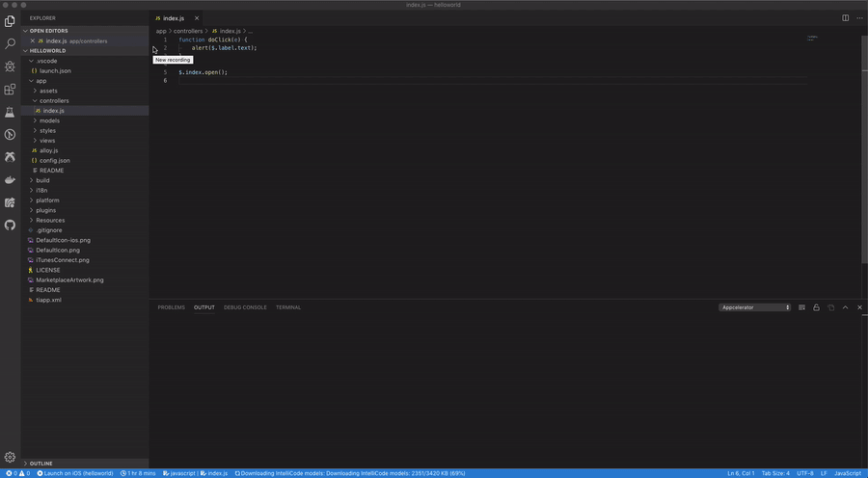868x478 pixels.
Task: Open .gitignore in the explorer
Action: click(85, 230)
